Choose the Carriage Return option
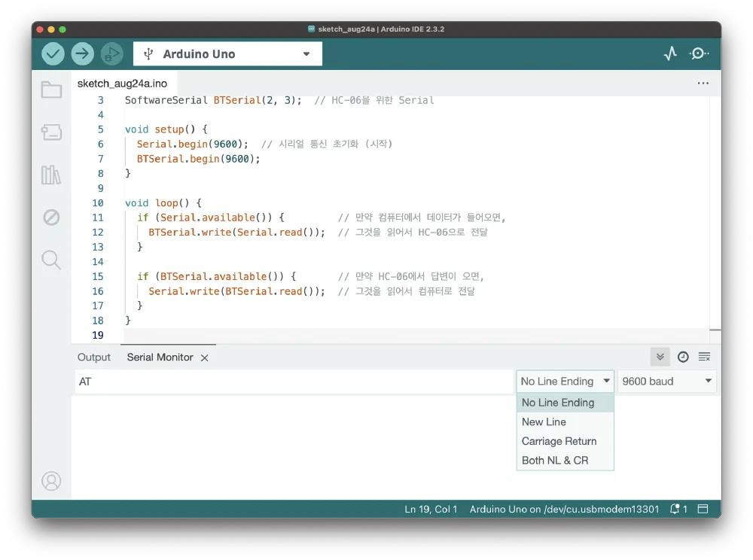This screenshot has height=560, width=753. 559,441
